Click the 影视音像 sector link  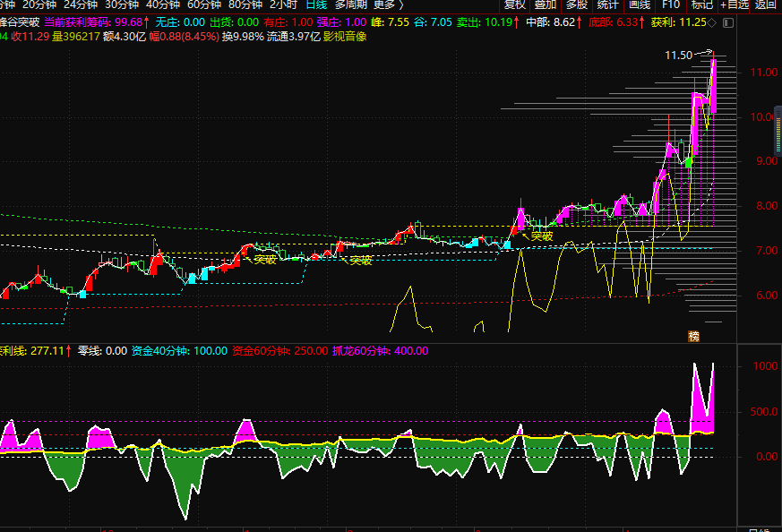point(369,37)
